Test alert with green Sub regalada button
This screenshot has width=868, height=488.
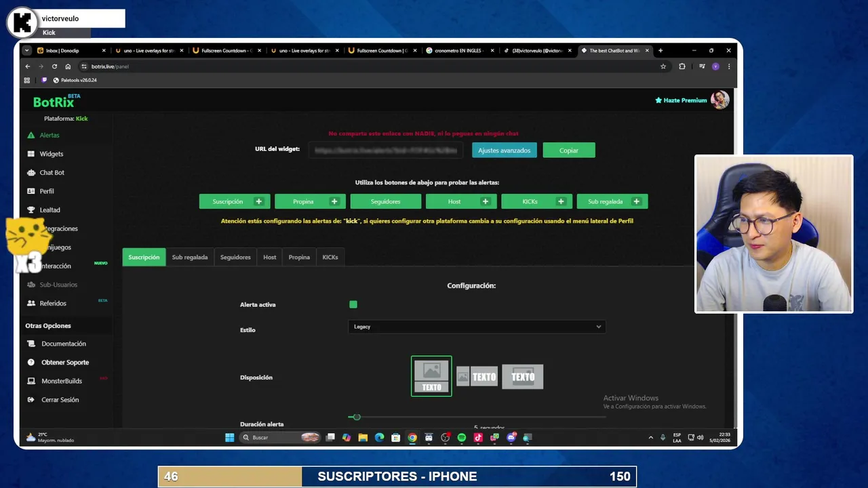click(x=612, y=201)
